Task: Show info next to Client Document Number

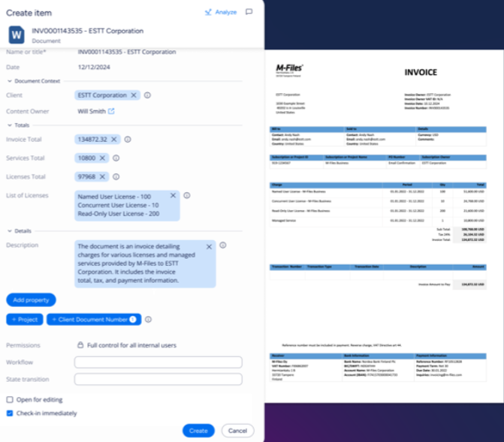Action: coord(148,319)
